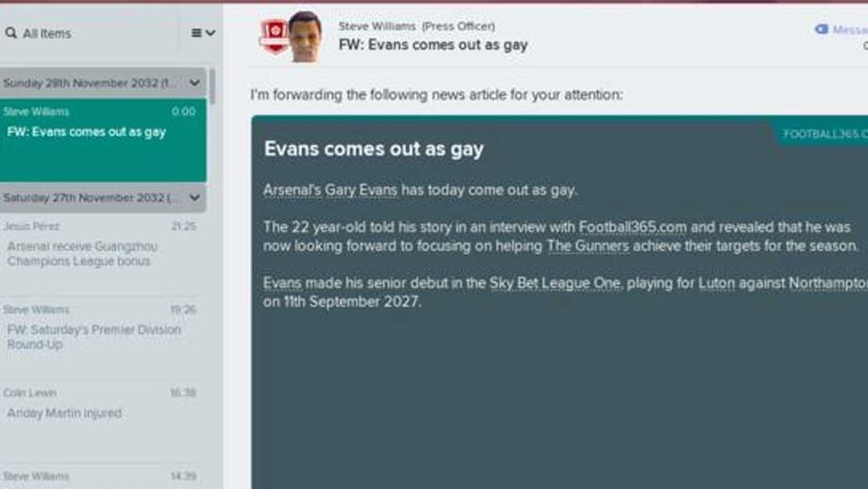Viewport: 868px width, 489px height.
Task: Click the inbox list scrollbar handle
Action: click(x=212, y=87)
